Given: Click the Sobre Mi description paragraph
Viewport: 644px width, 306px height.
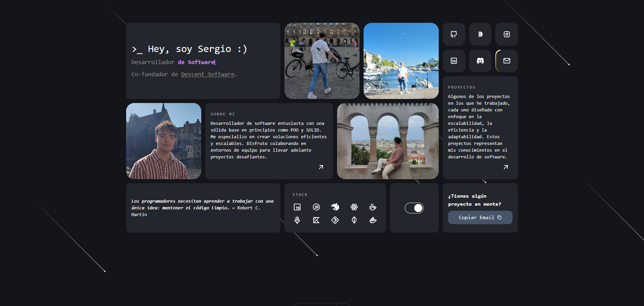Looking at the screenshot, I should [269, 140].
